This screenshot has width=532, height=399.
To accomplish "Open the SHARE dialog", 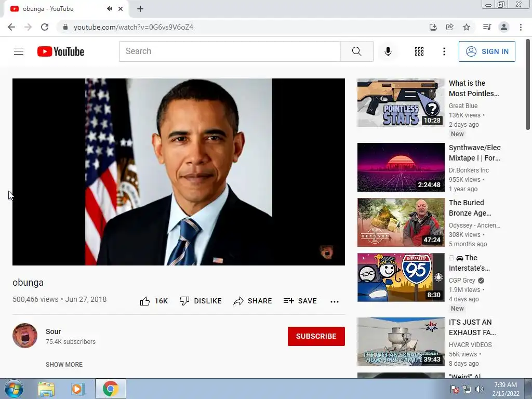I will pyautogui.click(x=253, y=301).
